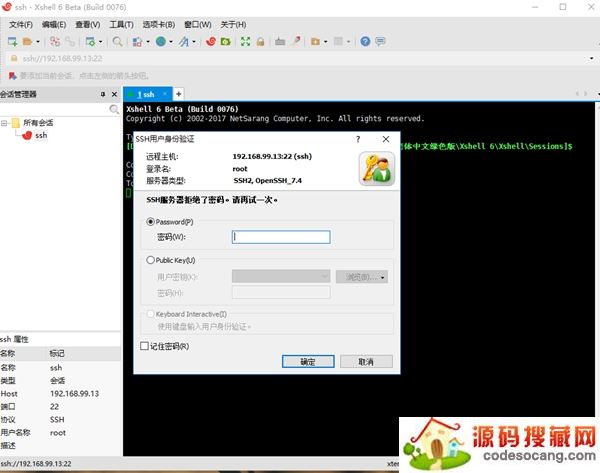Open the Properties icon dropdown arrow

(x=100, y=42)
